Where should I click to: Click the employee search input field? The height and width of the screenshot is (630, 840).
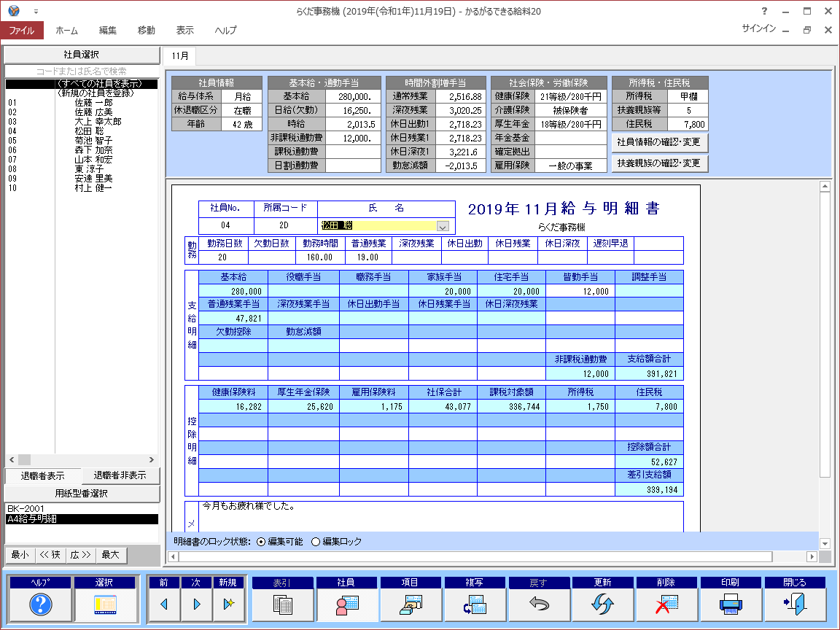[82, 71]
